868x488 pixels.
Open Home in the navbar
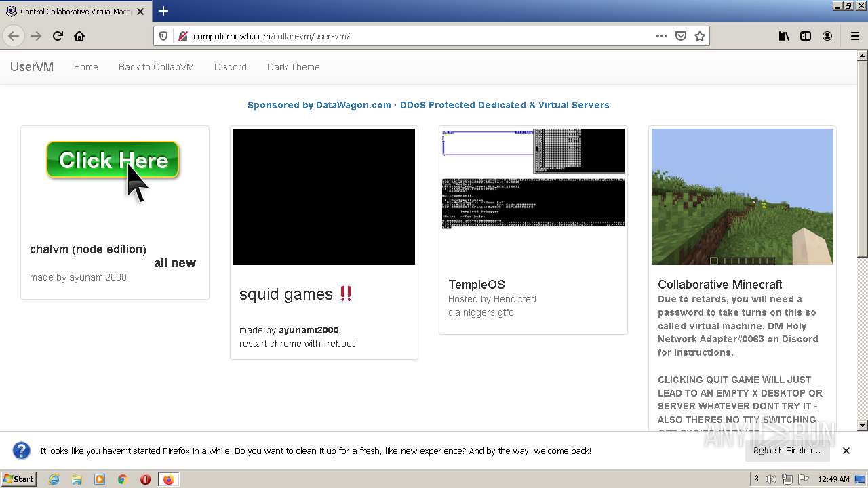click(x=86, y=67)
